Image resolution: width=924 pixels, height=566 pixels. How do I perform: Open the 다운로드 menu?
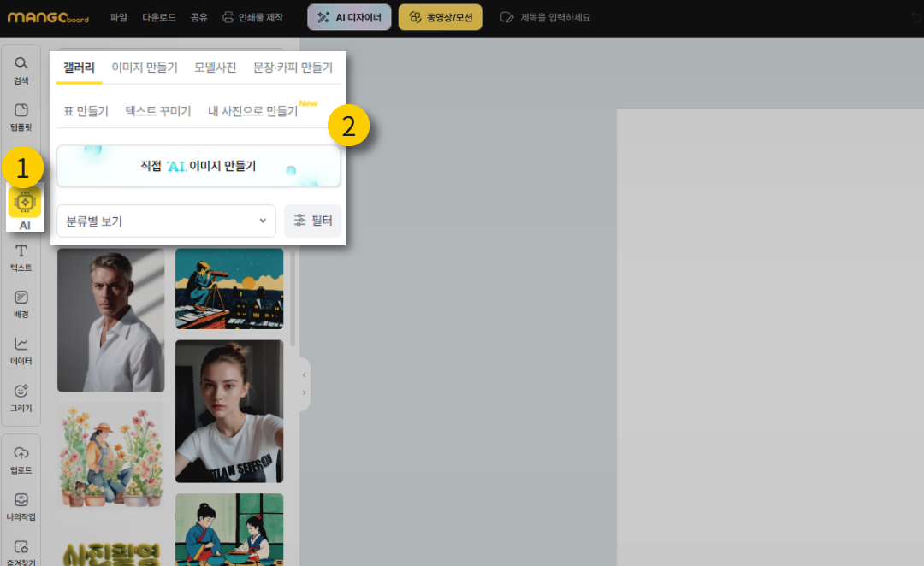coord(158,17)
